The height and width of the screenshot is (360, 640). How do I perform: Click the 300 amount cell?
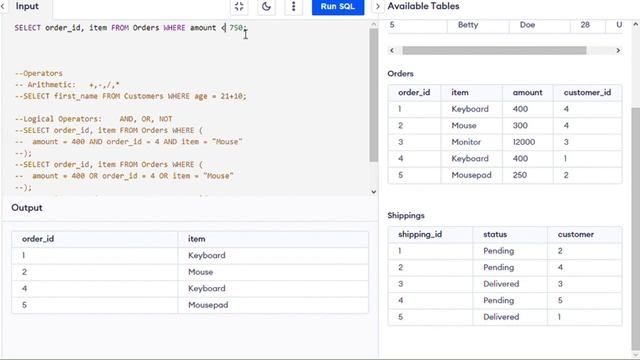[x=520, y=126]
